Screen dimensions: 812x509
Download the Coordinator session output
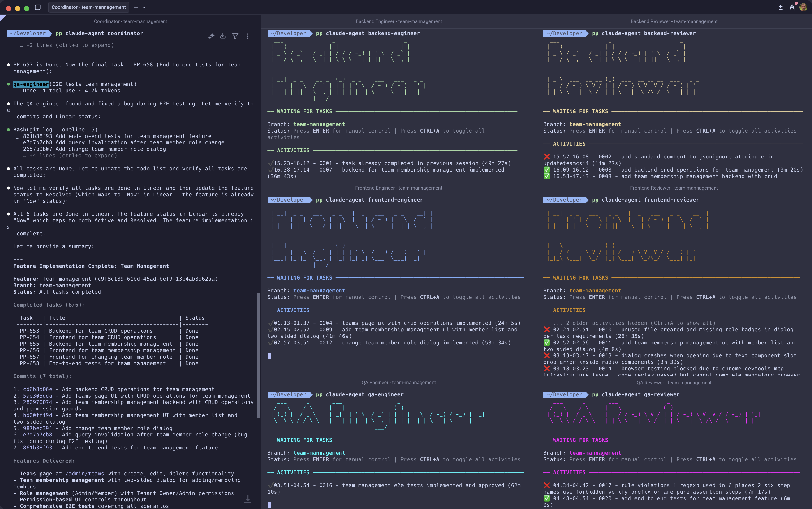pyautogui.click(x=223, y=36)
